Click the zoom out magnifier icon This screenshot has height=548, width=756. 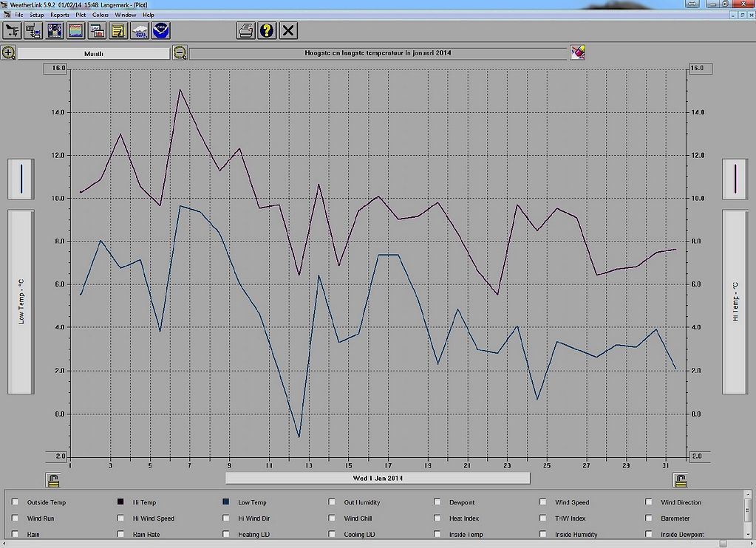[180, 52]
